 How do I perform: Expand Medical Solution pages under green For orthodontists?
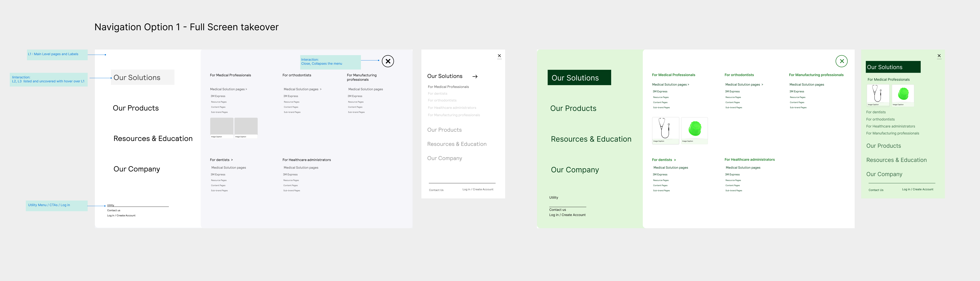744,85
